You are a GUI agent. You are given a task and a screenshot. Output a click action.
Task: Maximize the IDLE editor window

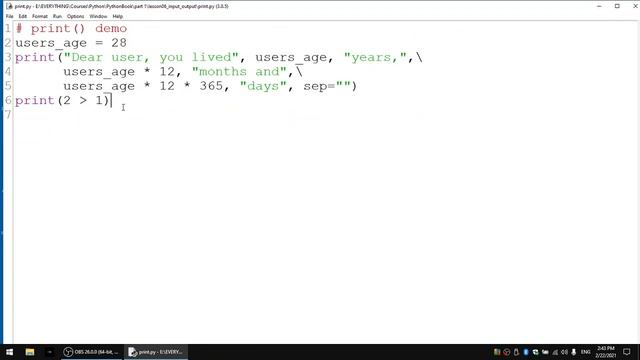point(617,6)
